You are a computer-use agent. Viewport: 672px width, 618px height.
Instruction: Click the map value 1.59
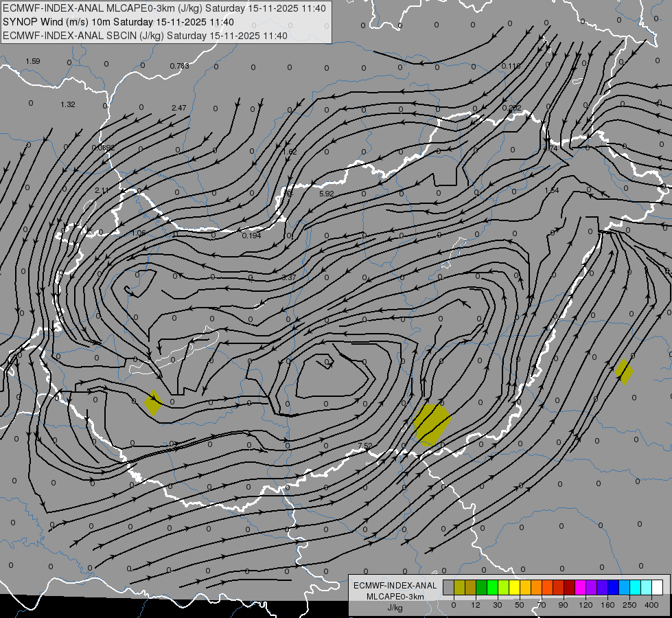pyautogui.click(x=32, y=61)
